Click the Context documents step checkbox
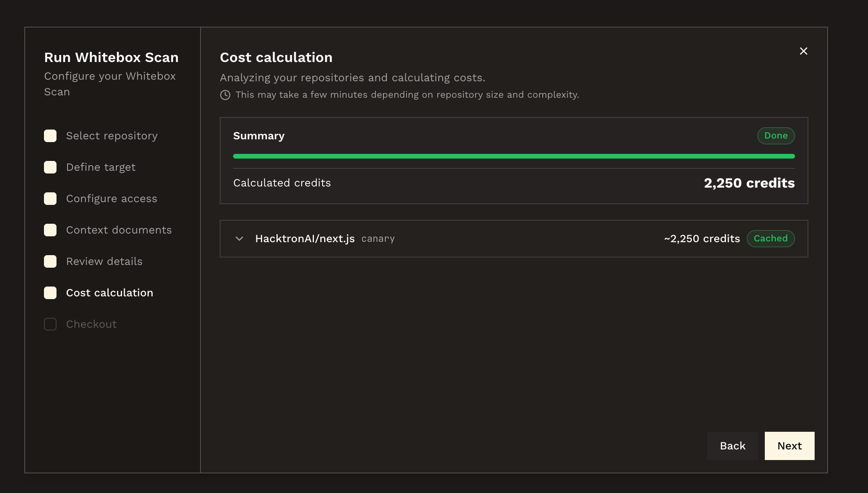 [50, 230]
